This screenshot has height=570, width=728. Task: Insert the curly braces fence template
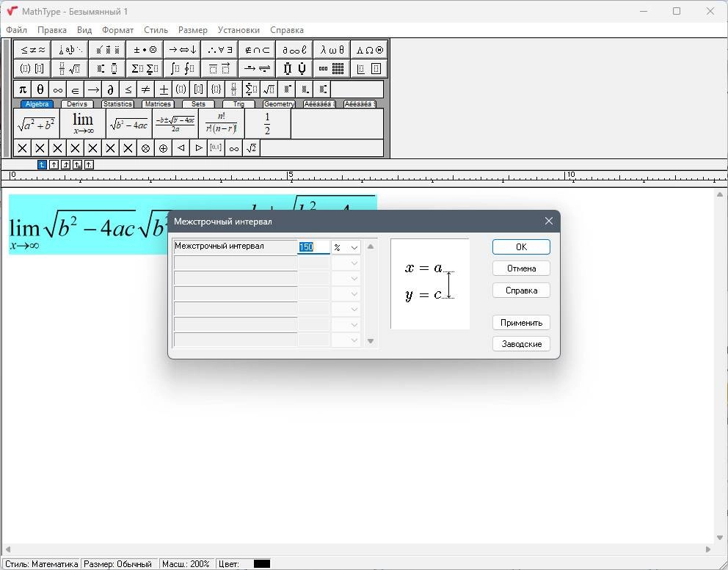tap(216, 89)
